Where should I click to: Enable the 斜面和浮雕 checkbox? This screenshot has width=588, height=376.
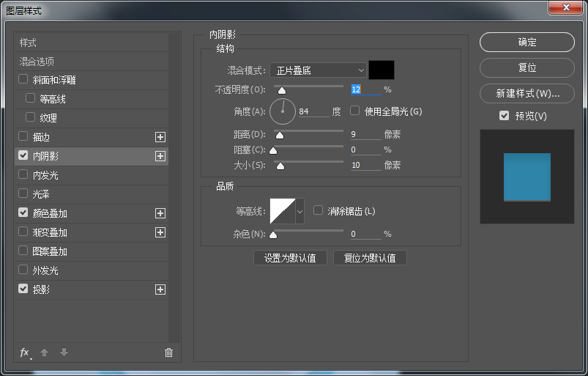click(x=23, y=79)
